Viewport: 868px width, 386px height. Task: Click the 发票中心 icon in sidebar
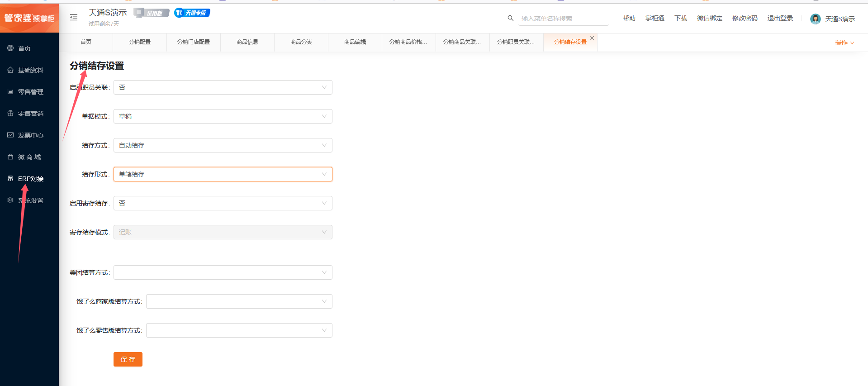(x=10, y=135)
